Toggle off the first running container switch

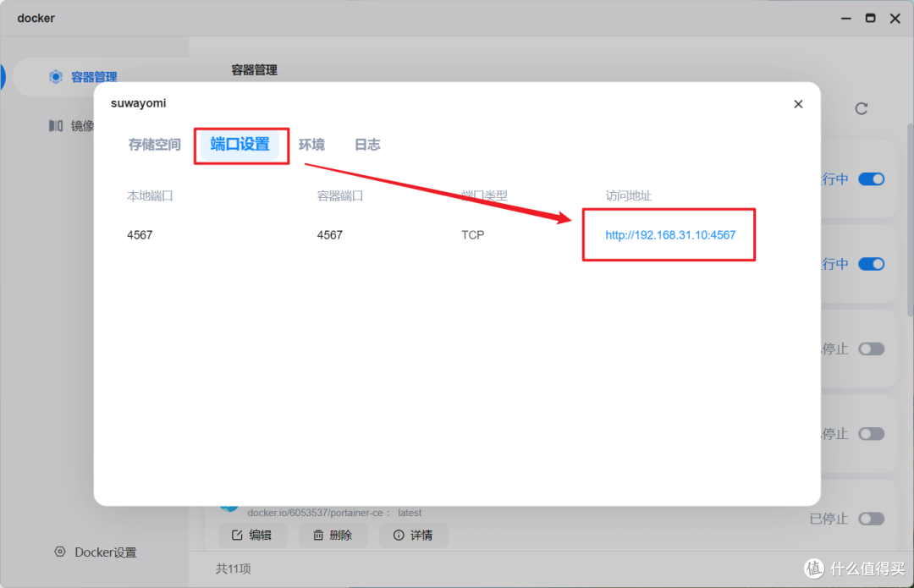(x=872, y=179)
